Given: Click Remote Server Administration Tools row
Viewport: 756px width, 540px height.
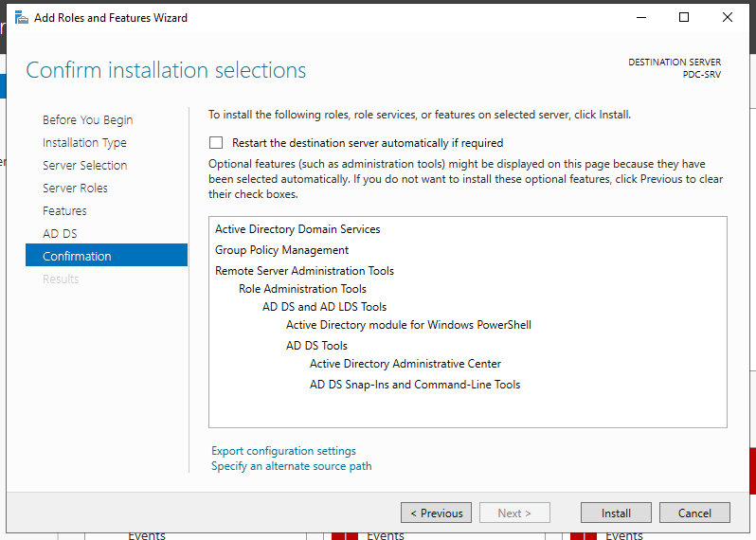Looking at the screenshot, I should point(304,271).
